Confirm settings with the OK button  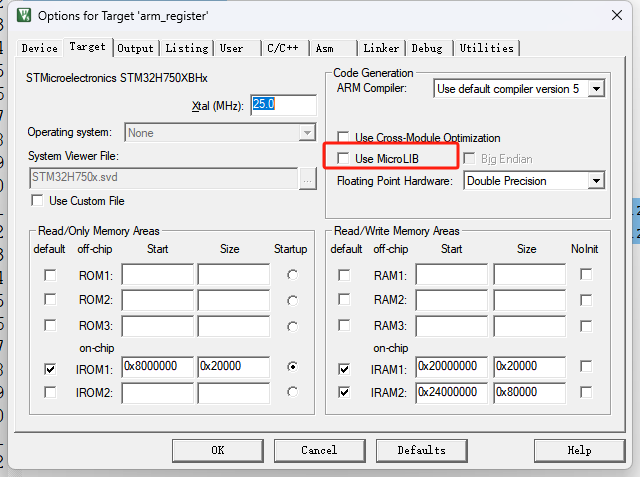point(218,450)
